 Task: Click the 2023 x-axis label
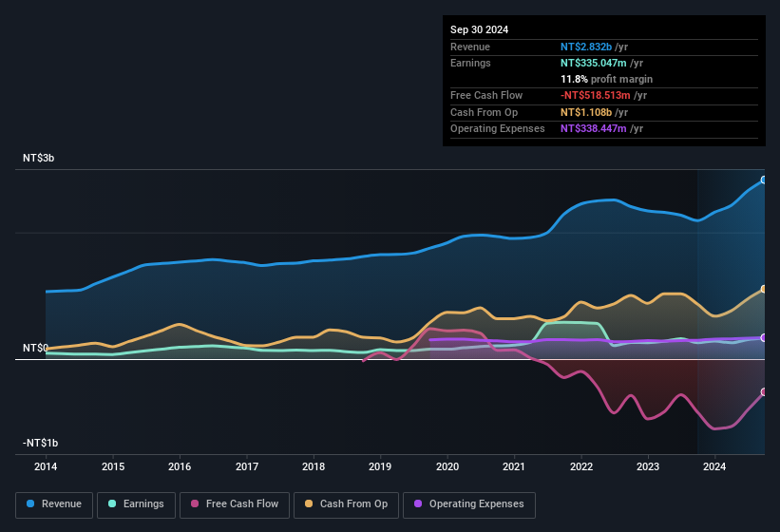[x=648, y=466]
